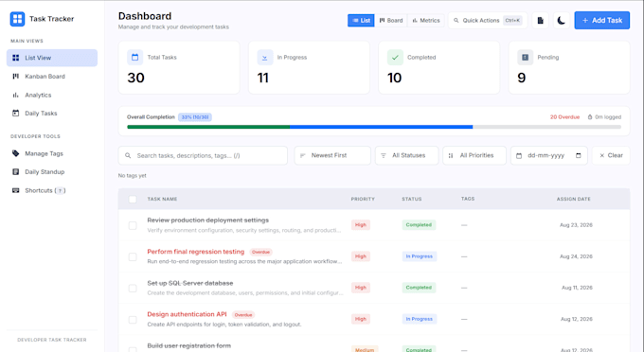The width and height of the screenshot is (644, 352).
Task: Click the Total Tasks value 30
Action: (135, 78)
